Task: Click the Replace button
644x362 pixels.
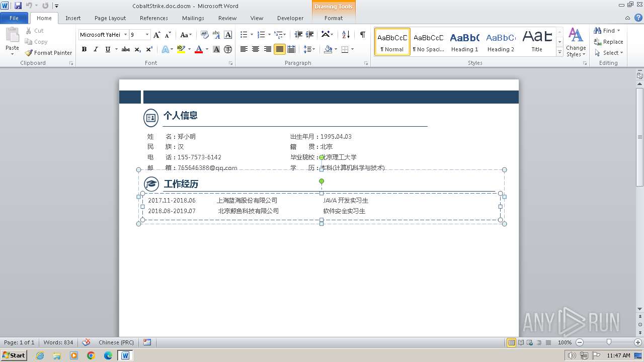Action: [608, 42]
